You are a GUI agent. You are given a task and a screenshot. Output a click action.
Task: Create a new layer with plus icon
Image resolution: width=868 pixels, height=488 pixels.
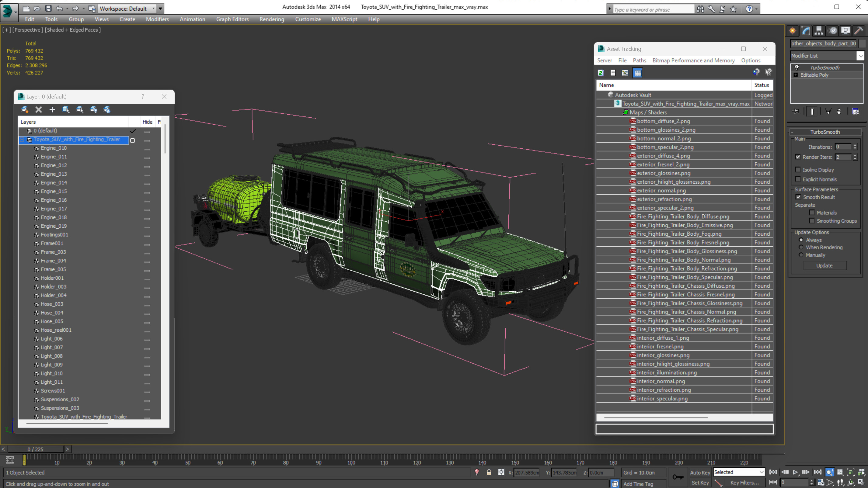click(x=52, y=109)
